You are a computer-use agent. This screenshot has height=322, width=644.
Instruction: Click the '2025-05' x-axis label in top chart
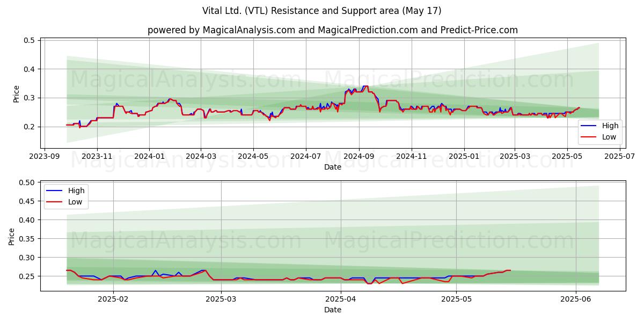[x=567, y=157]
